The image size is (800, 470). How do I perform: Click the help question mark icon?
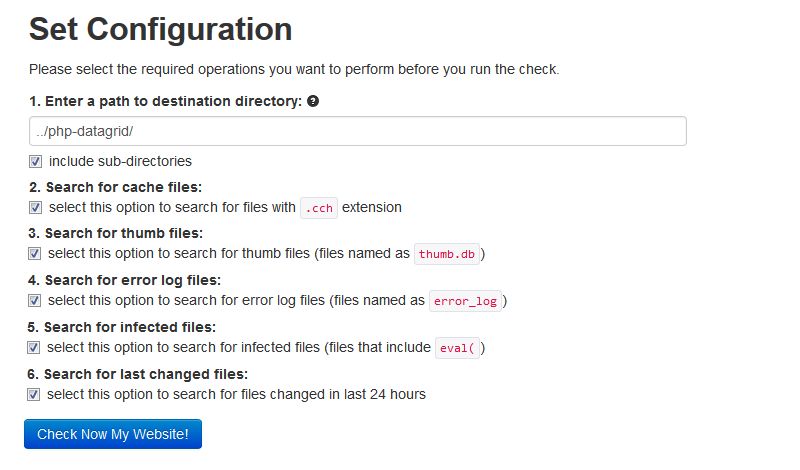313,101
